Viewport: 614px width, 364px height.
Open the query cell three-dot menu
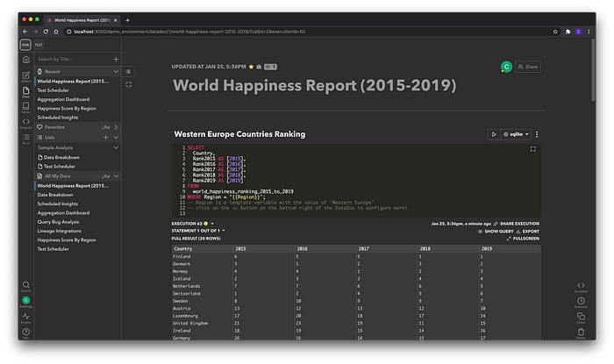[537, 134]
